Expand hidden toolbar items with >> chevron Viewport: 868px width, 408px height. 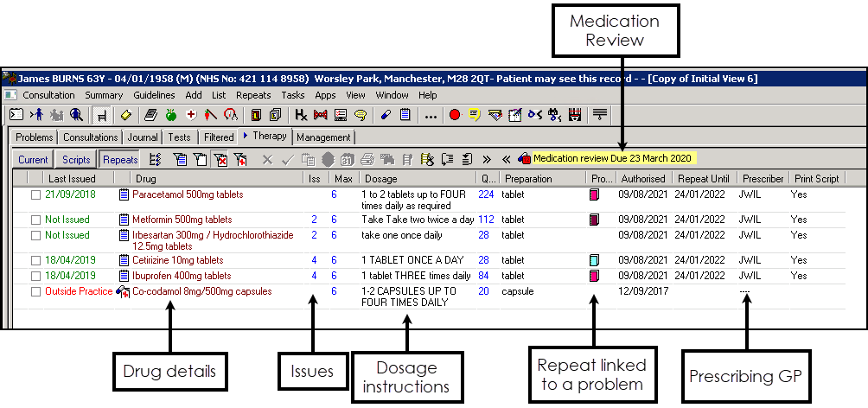click(487, 159)
